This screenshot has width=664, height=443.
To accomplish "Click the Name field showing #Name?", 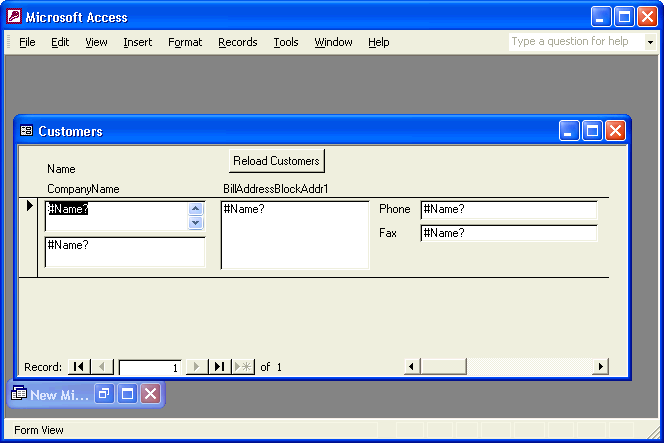I will tap(116, 216).
